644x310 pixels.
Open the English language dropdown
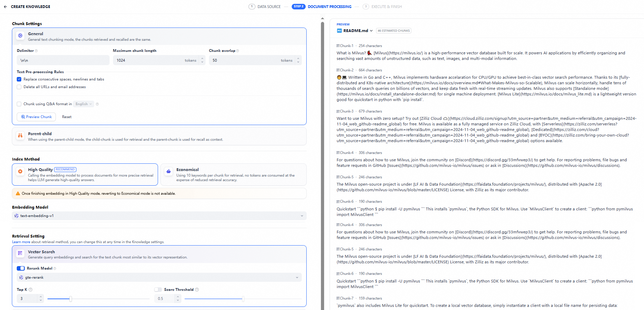(x=84, y=104)
